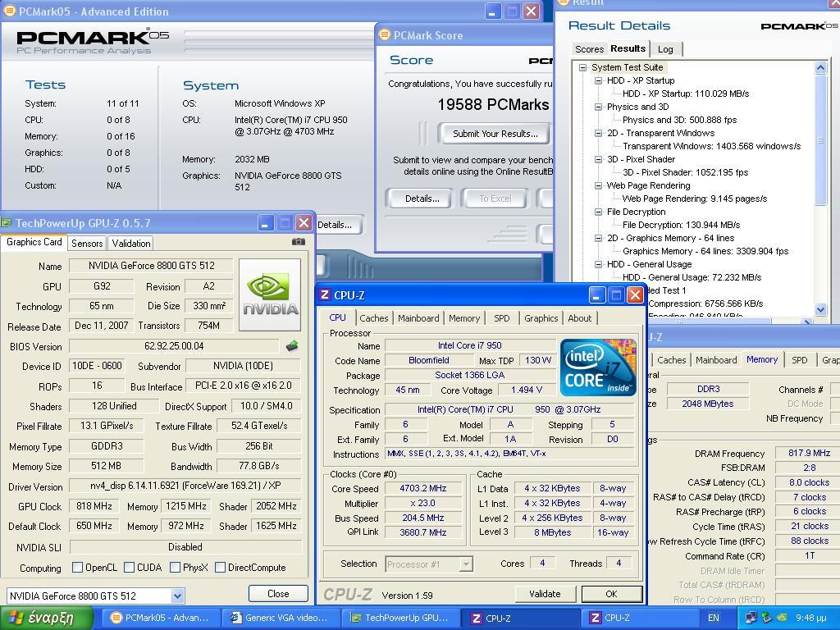Select Physics and 3D: 500.888 fps result
Viewport: 840px width, 630px height.
(x=679, y=120)
